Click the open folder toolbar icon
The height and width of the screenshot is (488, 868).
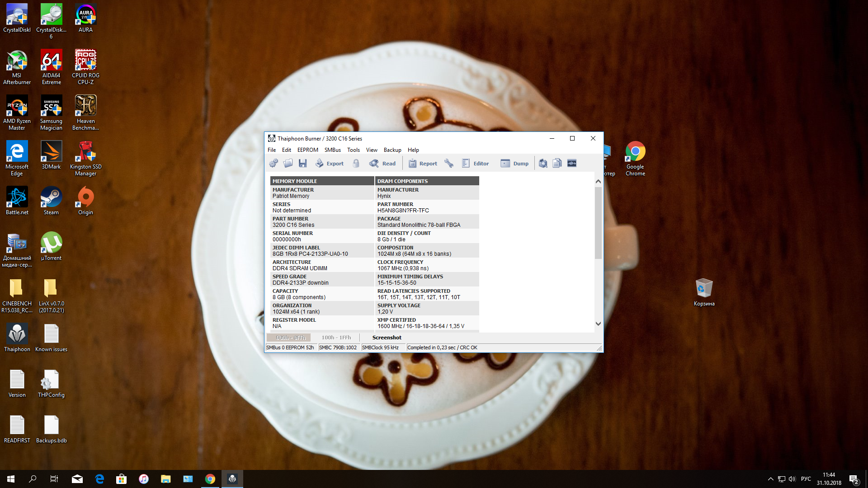[288, 163]
